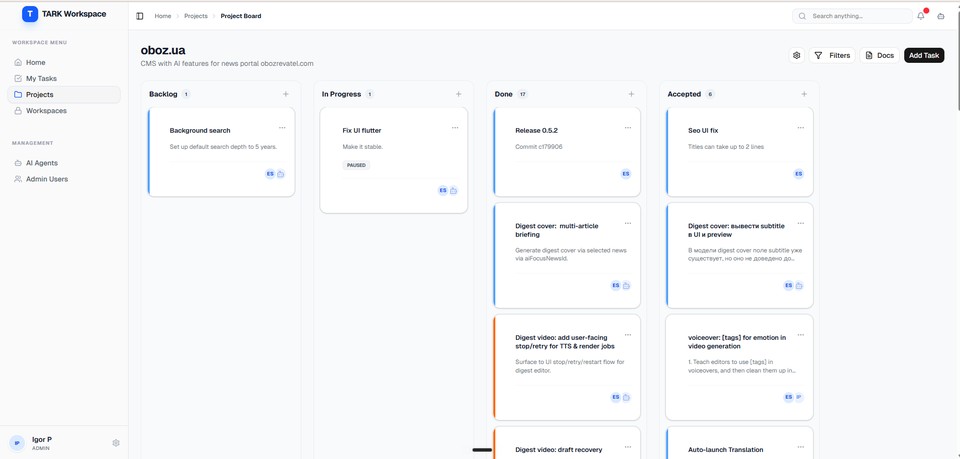Click AI agent icon on multi-article briefing card
The width and height of the screenshot is (960, 459).
tap(626, 285)
